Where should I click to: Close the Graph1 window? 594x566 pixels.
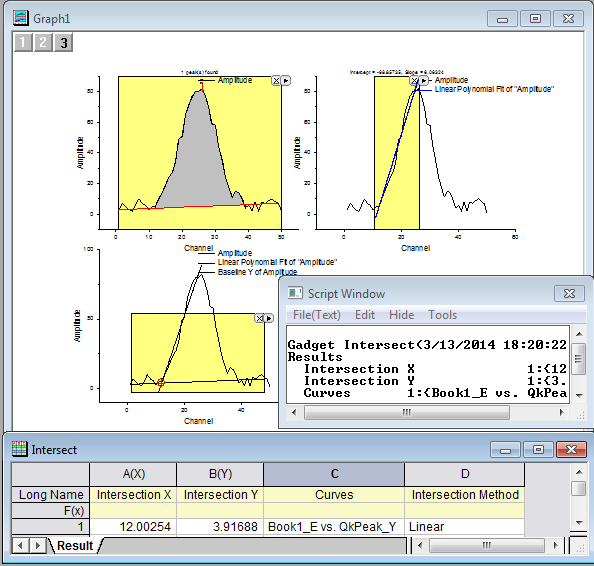point(568,19)
